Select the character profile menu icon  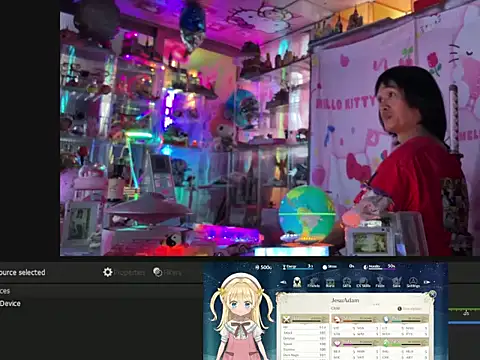pyautogui.click(x=297, y=282)
